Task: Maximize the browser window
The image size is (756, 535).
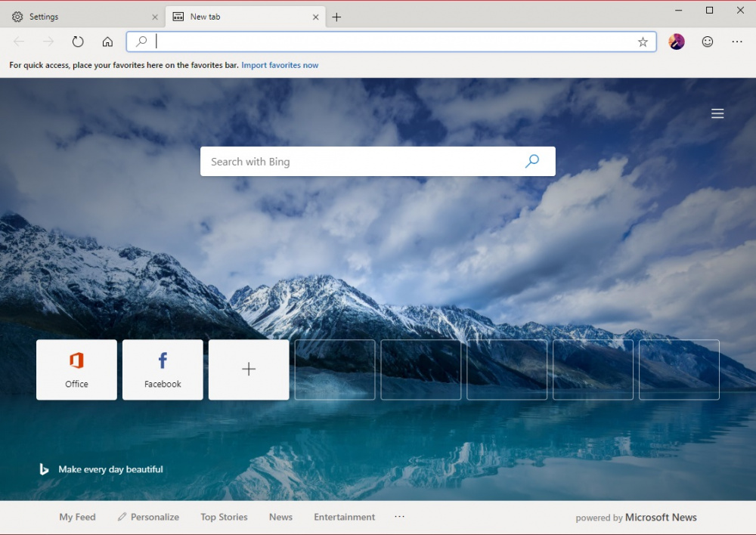Action: (709, 10)
